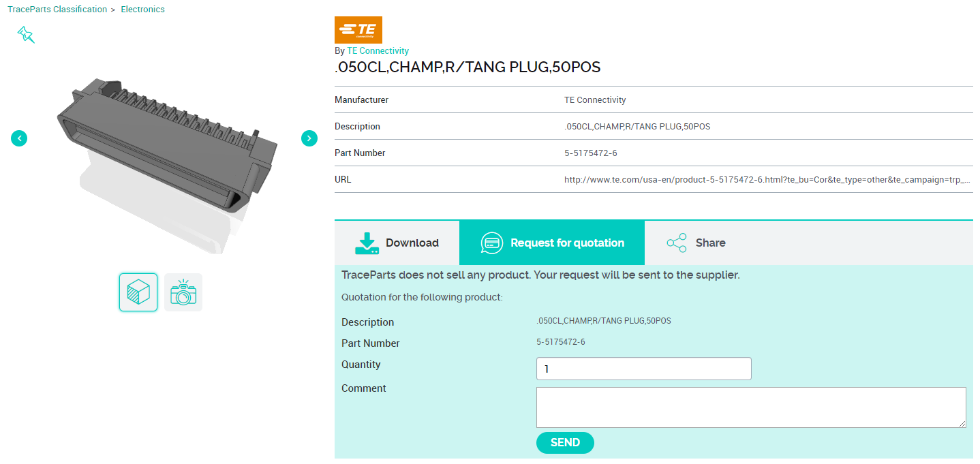This screenshot has width=980, height=464.
Task: Go to next image with right arrow
Action: 309,138
